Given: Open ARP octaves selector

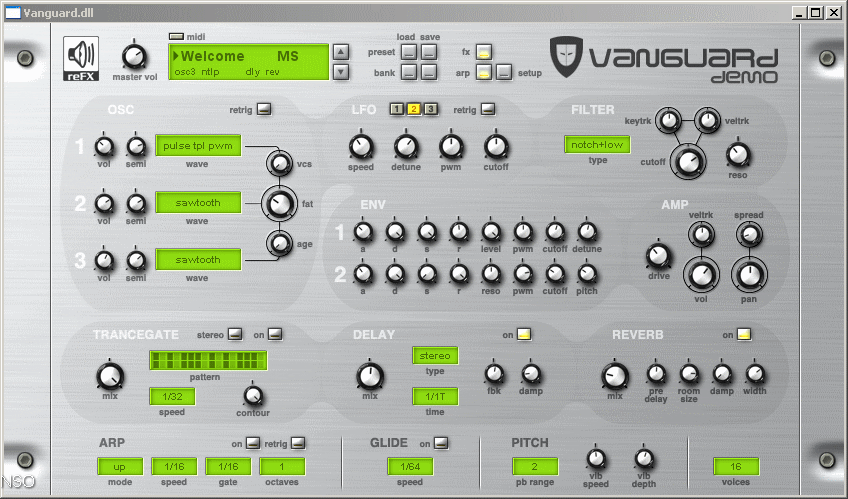Looking at the screenshot, I should [282, 467].
